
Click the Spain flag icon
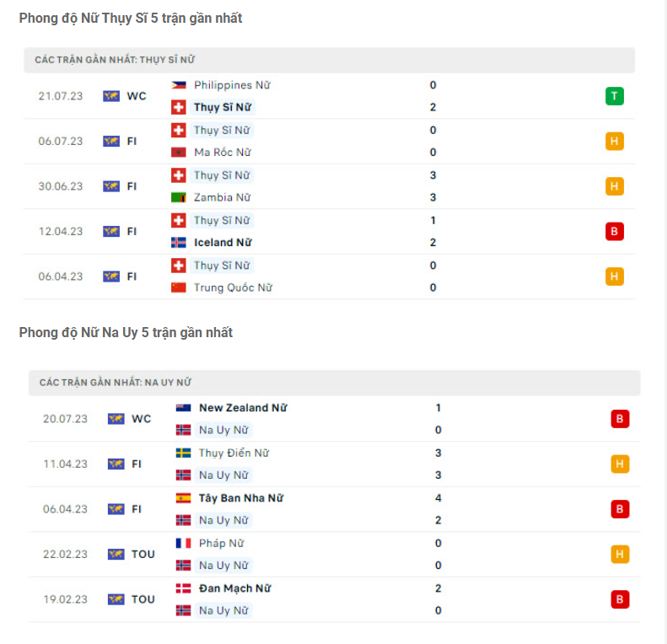coord(183,498)
